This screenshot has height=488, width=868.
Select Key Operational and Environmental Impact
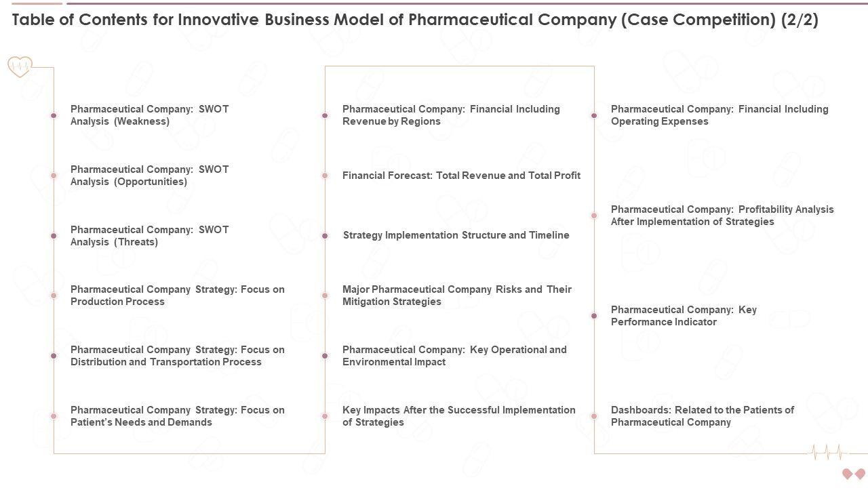pos(454,356)
